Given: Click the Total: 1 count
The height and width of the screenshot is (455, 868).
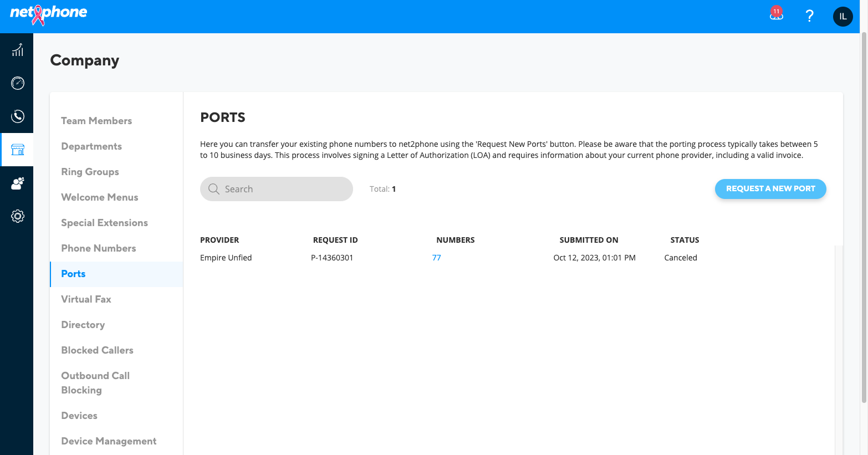Looking at the screenshot, I should pyautogui.click(x=382, y=189).
